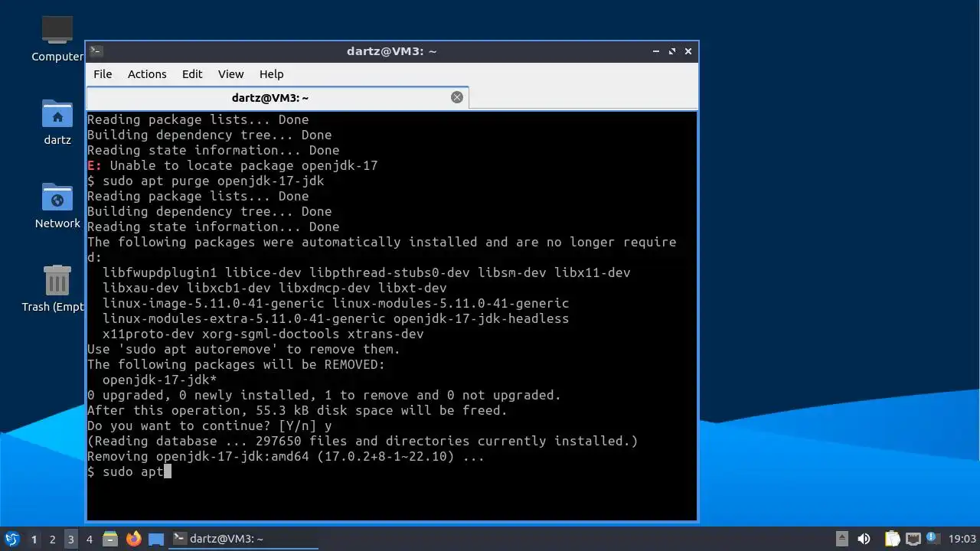Image resolution: width=980 pixels, height=551 pixels.
Task: Open the Help menu
Action: click(271, 74)
